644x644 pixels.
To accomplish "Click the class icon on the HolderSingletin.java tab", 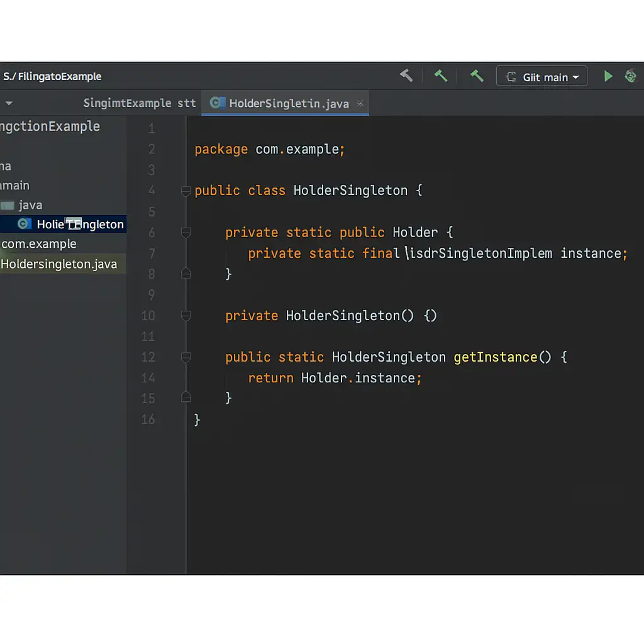I will tap(217, 103).
